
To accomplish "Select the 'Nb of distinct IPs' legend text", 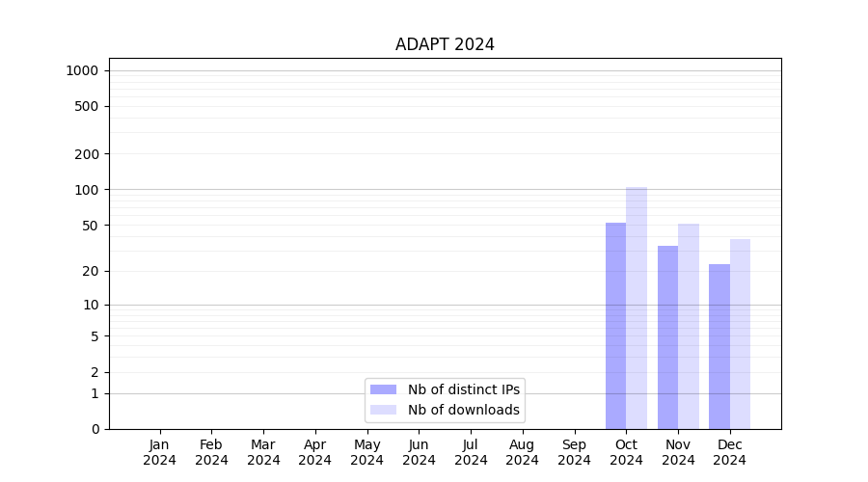I will (464, 389).
